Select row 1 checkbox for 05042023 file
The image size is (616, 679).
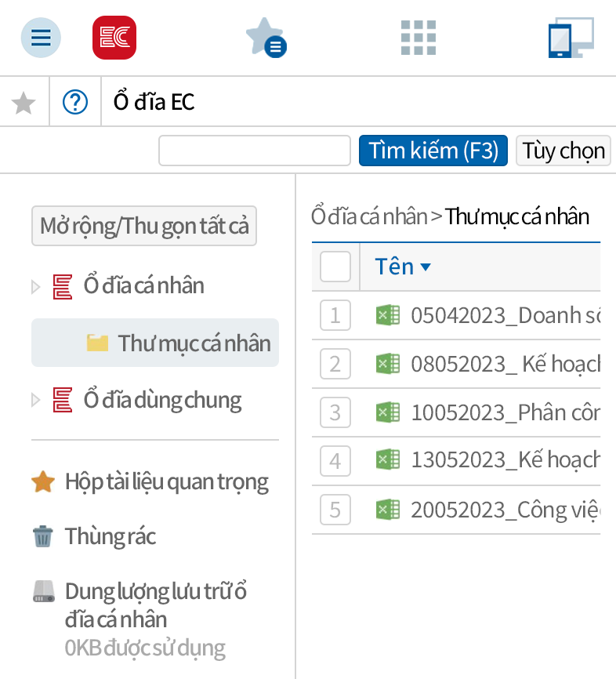click(x=335, y=315)
